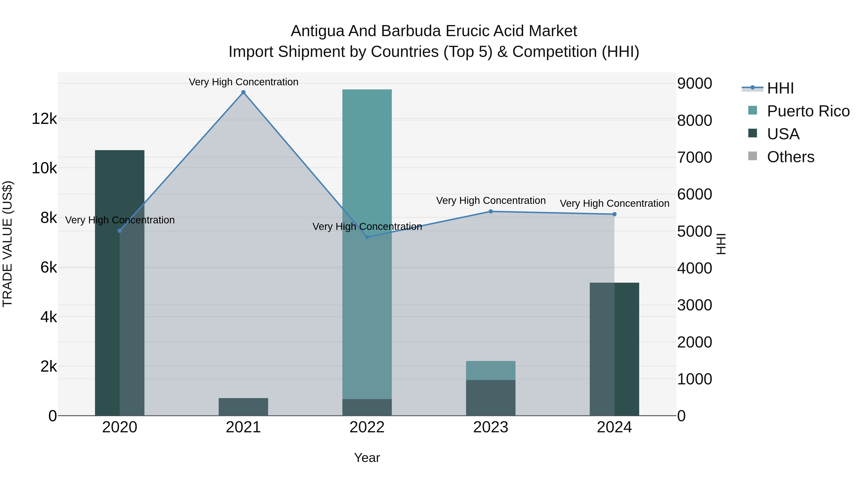Toggle the HHI legend entry

point(768,88)
